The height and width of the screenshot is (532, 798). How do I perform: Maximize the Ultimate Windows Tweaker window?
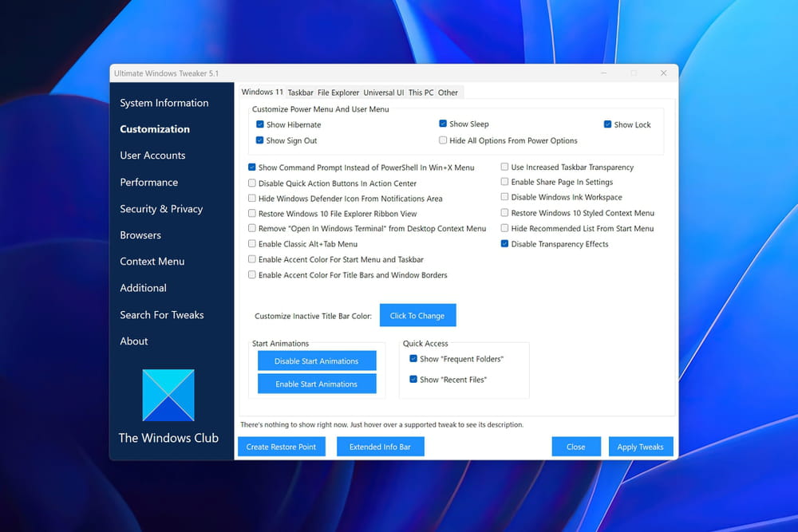(x=634, y=73)
